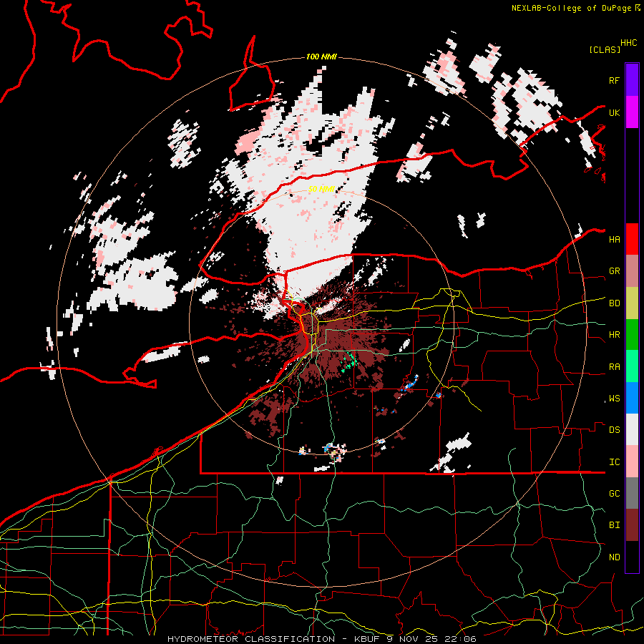
Task: Select the yellow BD legend swatch
Action: pyautogui.click(x=632, y=303)
